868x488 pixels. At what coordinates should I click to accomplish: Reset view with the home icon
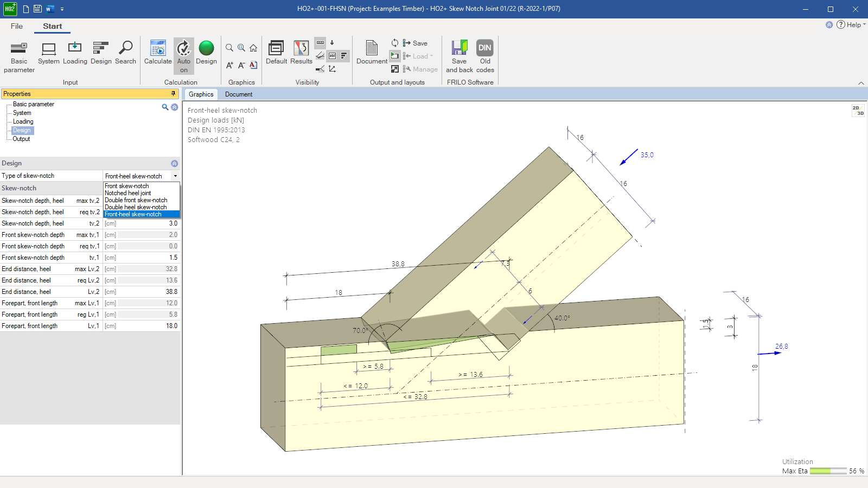pyautogui.click(x=253, y=48)
